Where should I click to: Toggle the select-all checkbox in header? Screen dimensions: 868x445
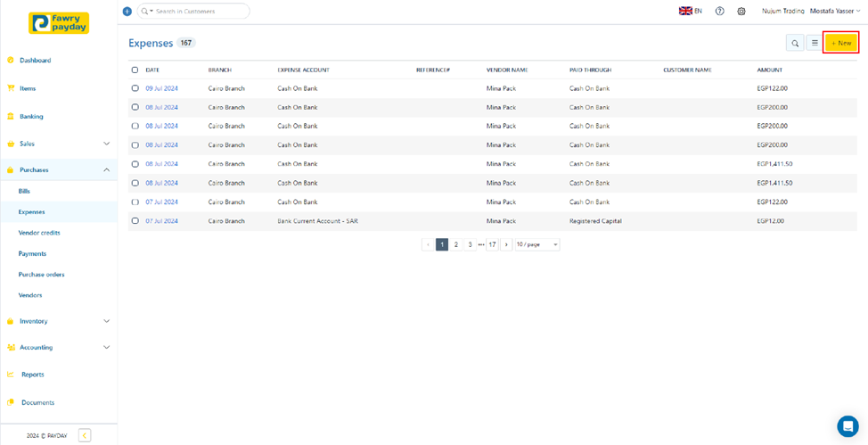[135, 70]
